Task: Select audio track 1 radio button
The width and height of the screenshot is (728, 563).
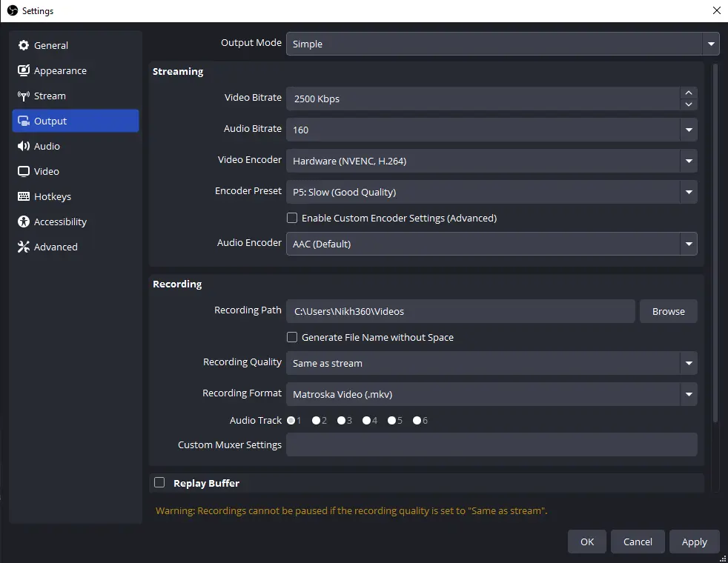Action: (291, 421)
